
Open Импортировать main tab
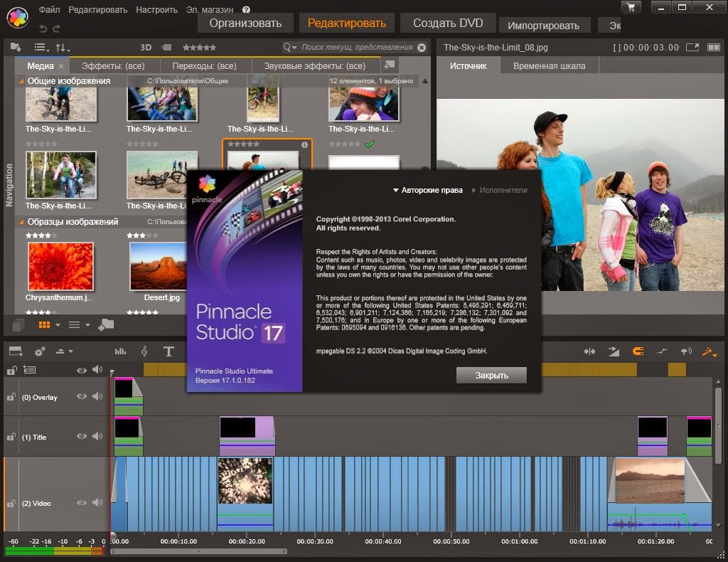click(x=543, y=26)
